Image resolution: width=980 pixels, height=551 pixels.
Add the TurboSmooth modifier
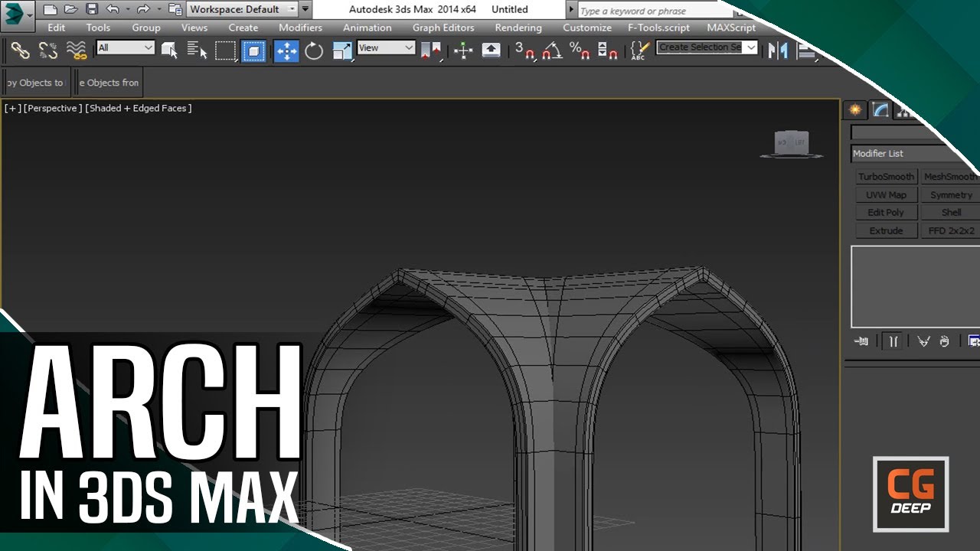pos(886,177)
